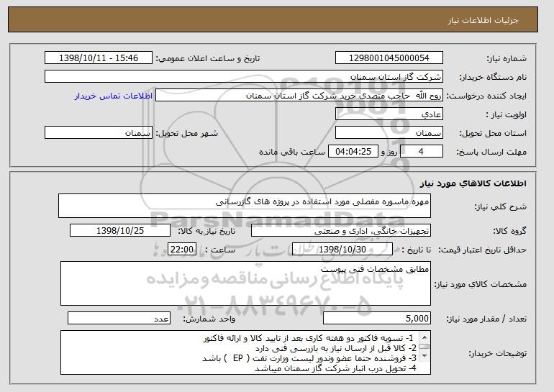Click the label واحد شمارش

coord(209,319)
